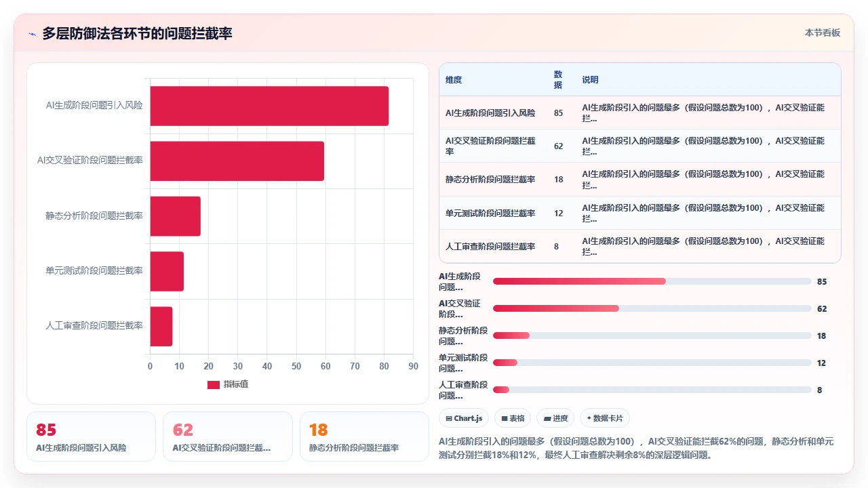
Task: Click value 12 in the table
Action: click(x=558, y=213)
